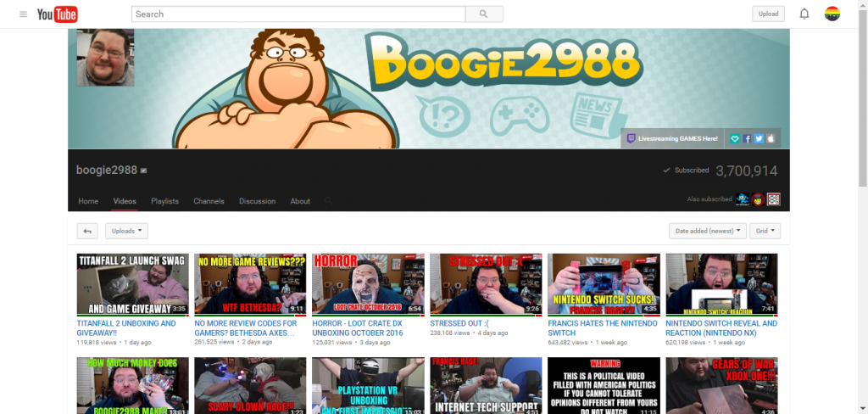Click the channel search magnifier icon
This screenshot has width=868, height=414.
328,200
